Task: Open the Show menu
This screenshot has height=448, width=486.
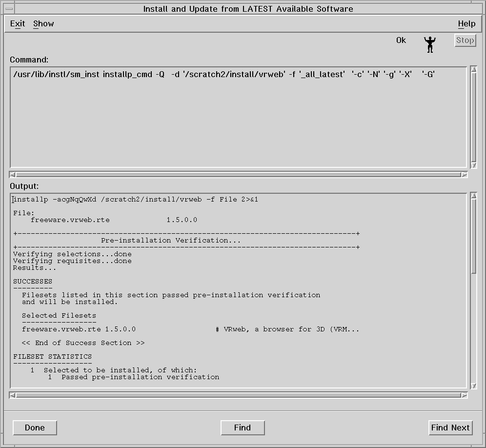Action: 43,24
